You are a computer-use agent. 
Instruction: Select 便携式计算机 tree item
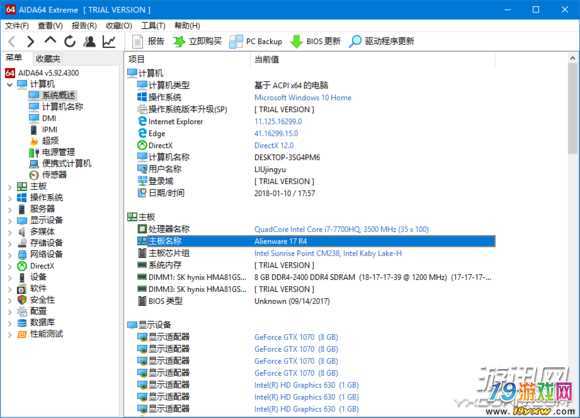(66, 163)
